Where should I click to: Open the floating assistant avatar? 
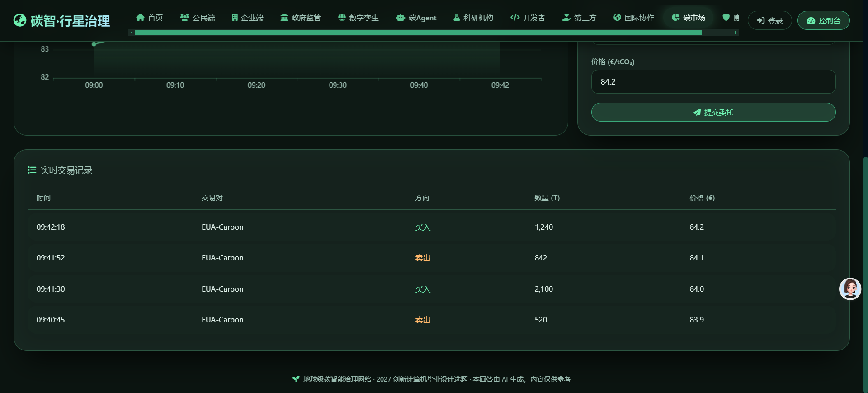850,289
